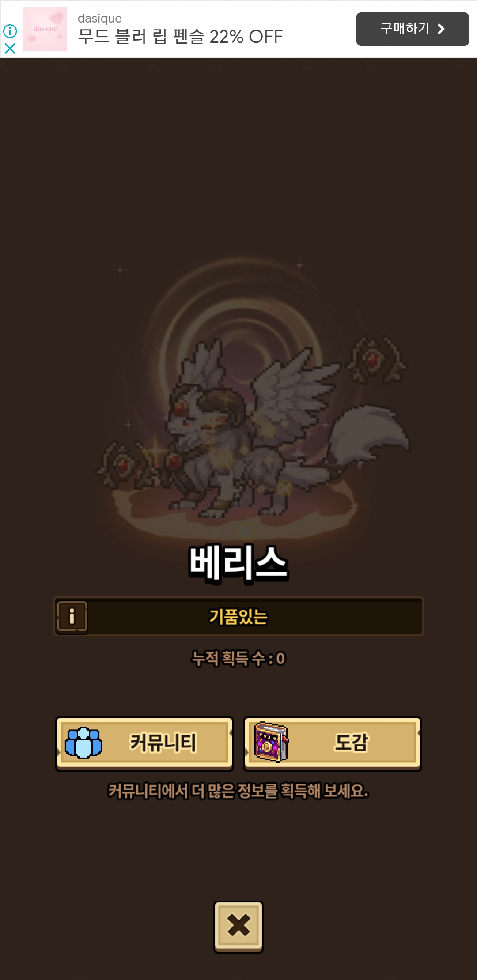This screenshot has height=980, width=477.
Task: Tap the dasique brand name in ad
Action: (x=100, y=19)
